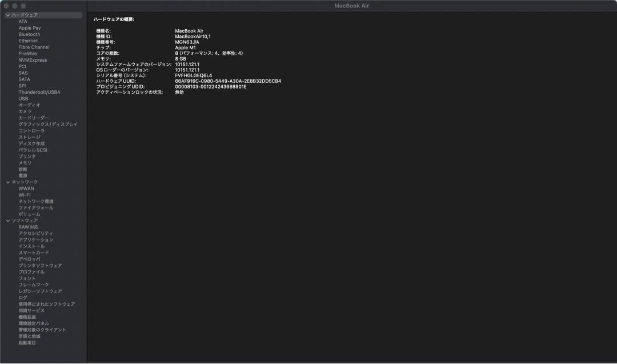This screenshot has height=364, width=617.
Task: Select カメラ in the sidebar
Action: coord(25,111)
